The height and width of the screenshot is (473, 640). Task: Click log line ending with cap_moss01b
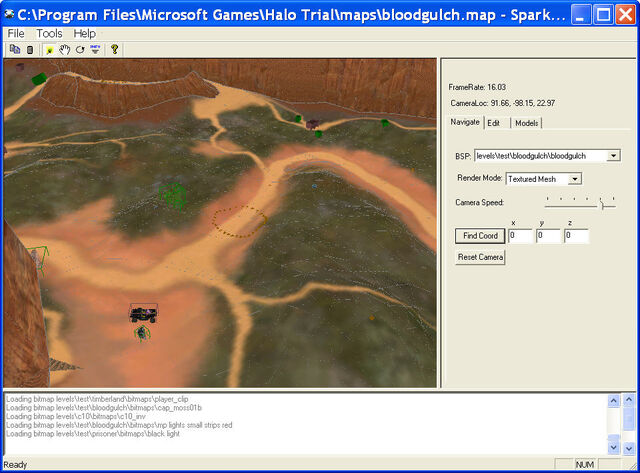(104, 407)
